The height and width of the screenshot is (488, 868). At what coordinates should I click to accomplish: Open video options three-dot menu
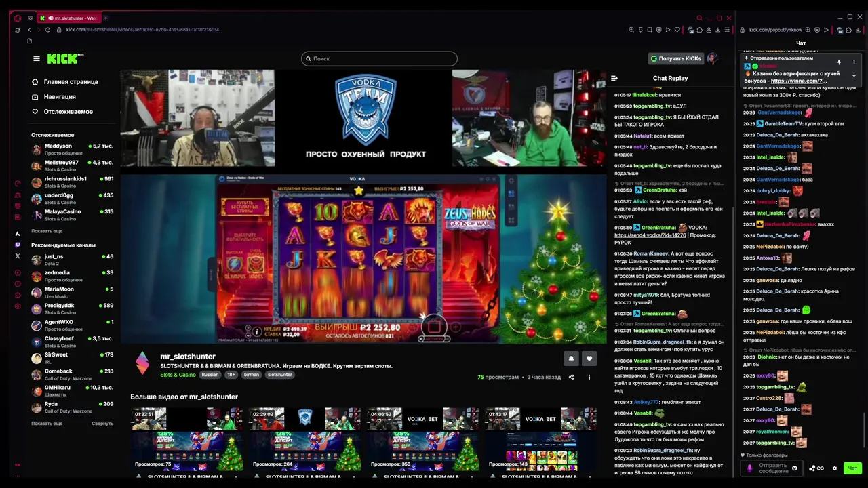click(x=589, y=378)
